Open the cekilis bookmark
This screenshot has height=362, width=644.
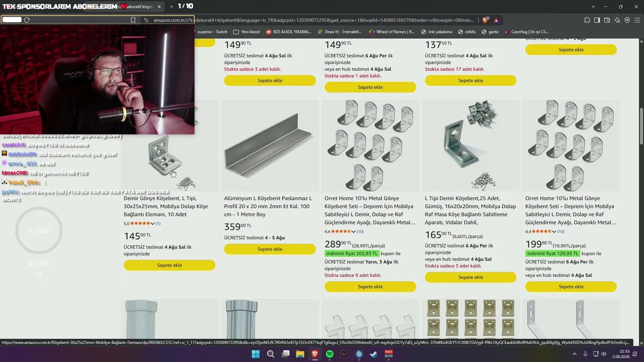(466, 32)
